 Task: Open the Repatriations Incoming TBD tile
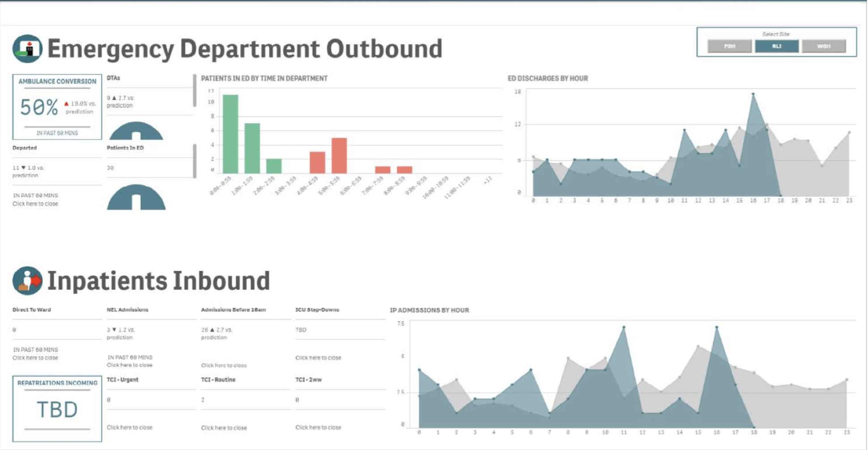[57, 409]
